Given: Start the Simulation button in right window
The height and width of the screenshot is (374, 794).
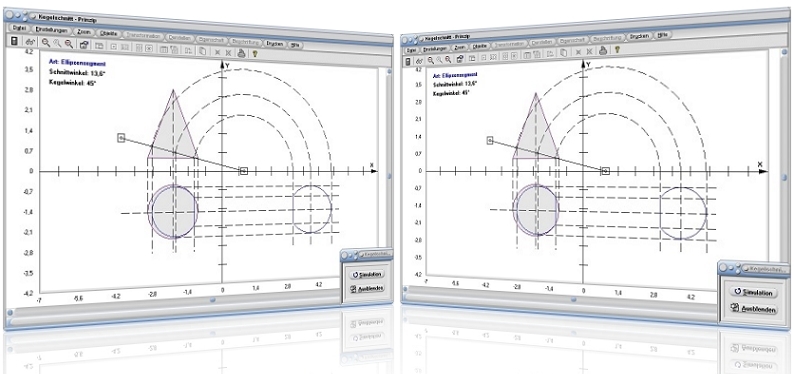Looking at the screenshot, I should (753, 293).
